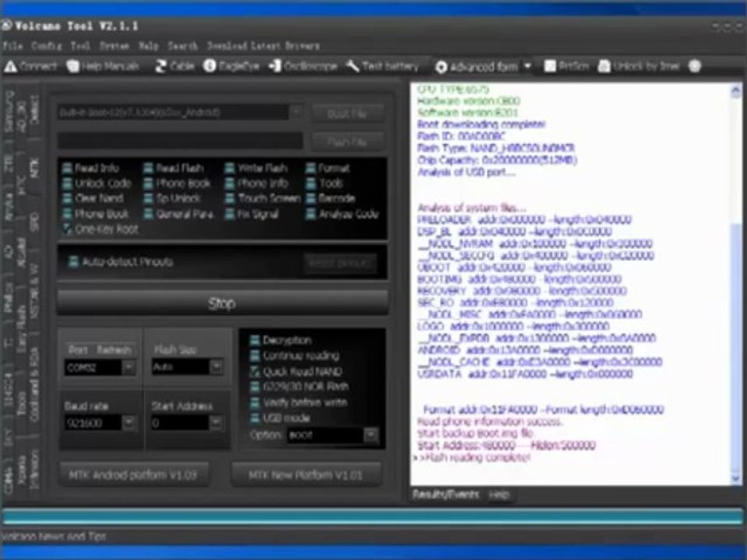Viewport: 747px width, 560px height.
Task: Click the Boot File button
Action: (347, 114)
